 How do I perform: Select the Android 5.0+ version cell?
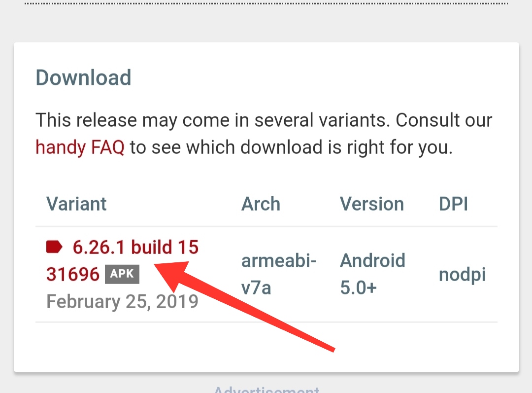372,274
